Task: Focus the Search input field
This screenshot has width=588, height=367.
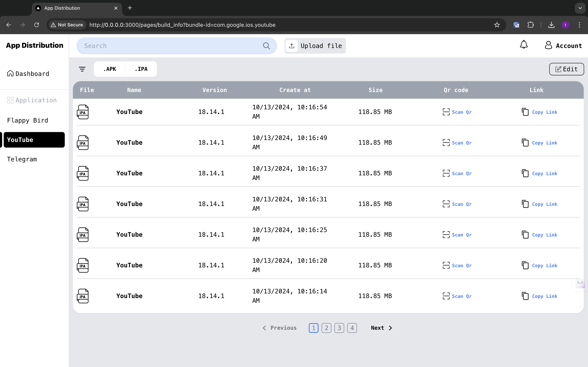Action: pyautogui.click(x=170, y=46)
